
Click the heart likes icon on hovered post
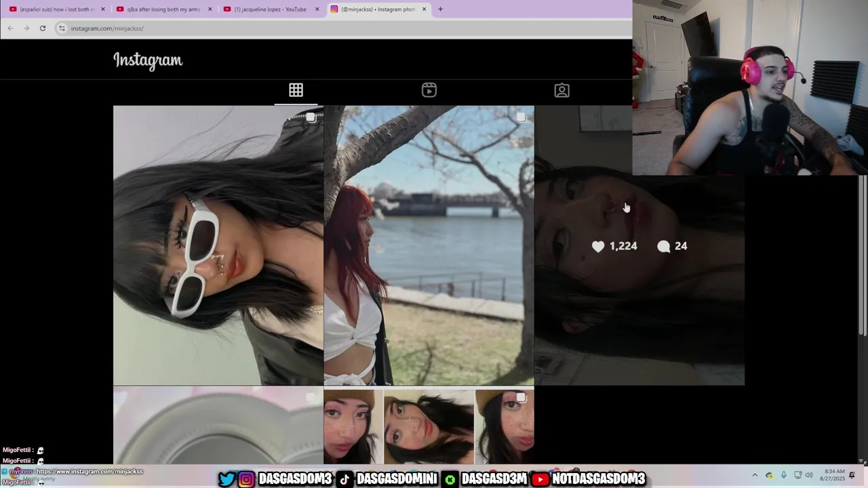pos(598,247)
